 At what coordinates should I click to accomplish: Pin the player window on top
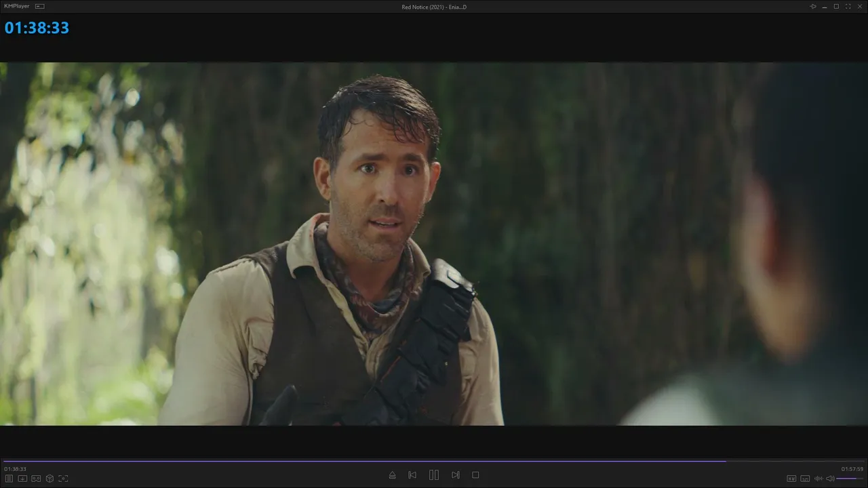coord(813,7)
